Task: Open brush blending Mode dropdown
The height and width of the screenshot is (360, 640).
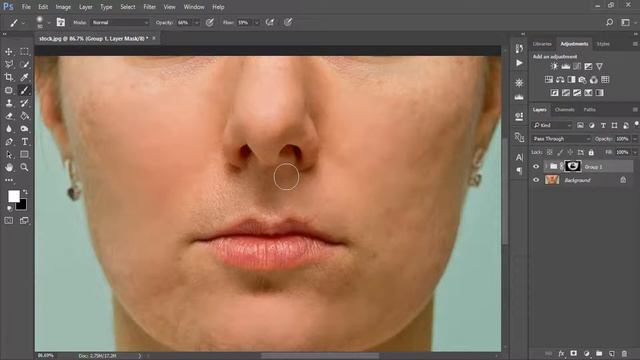Action: point(120,22)
